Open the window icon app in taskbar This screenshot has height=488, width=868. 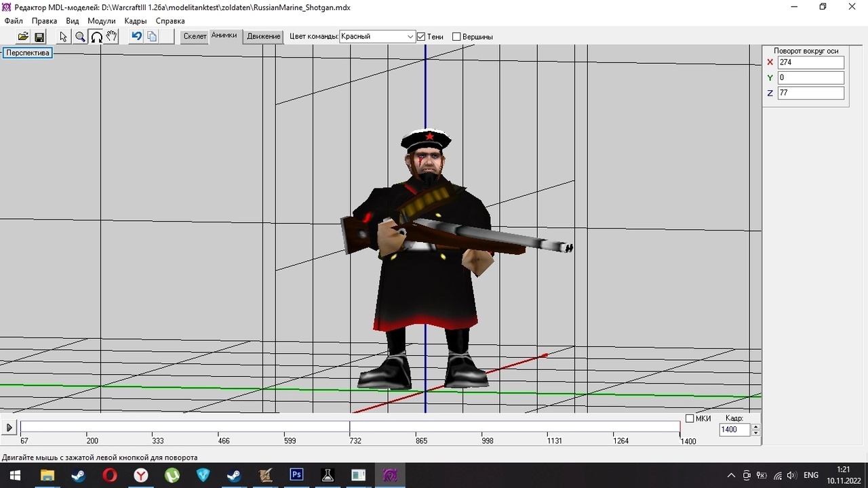359,475
